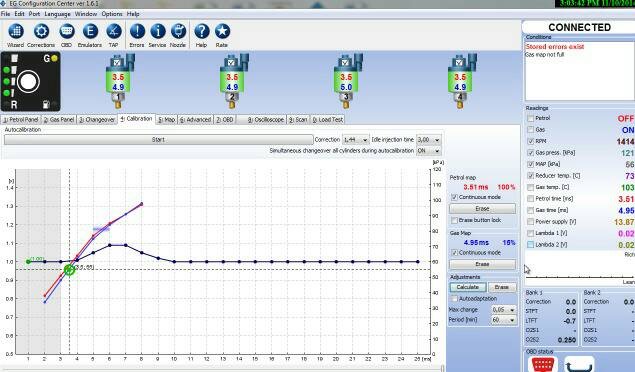Toggle the Autoadaptation checkbox

454,298
